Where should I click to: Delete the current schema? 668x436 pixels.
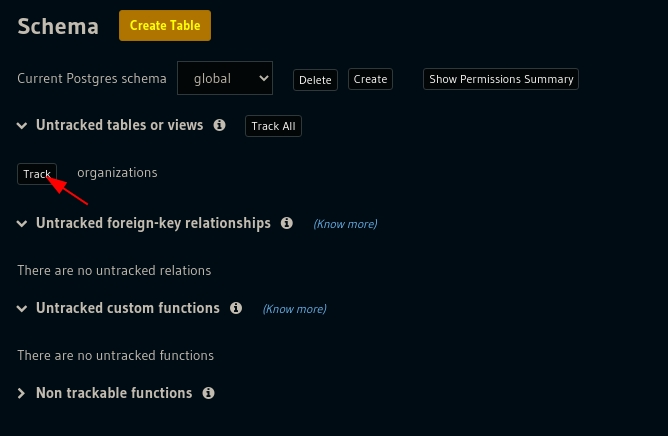(x=315, y=80)
